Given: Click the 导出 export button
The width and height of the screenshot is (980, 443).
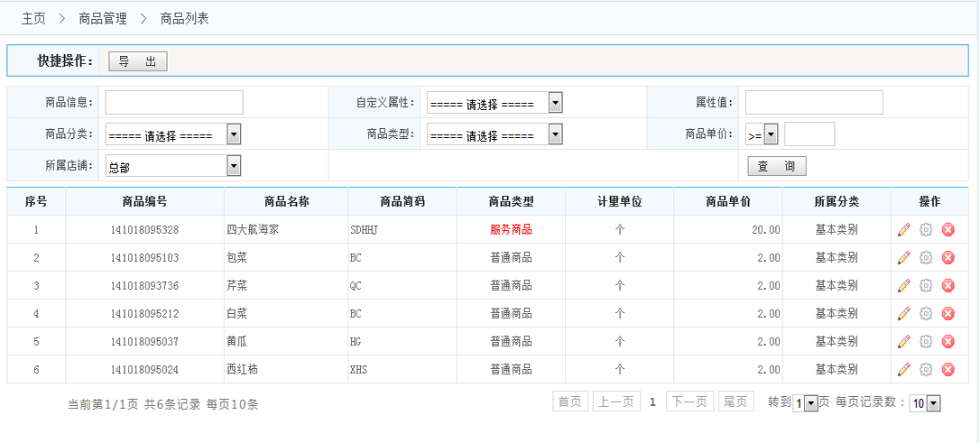Looking at the screenshot, I should (137, 61).
